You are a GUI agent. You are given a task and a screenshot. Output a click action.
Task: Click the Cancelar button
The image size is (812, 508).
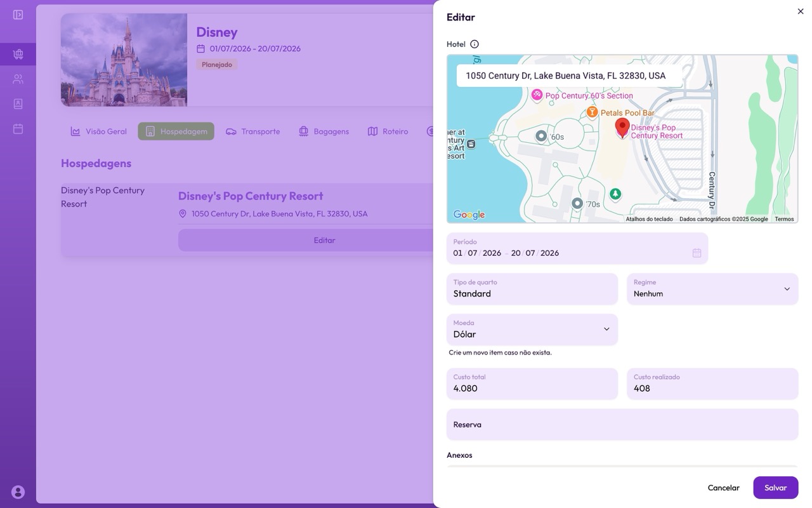tap(723, 488)
